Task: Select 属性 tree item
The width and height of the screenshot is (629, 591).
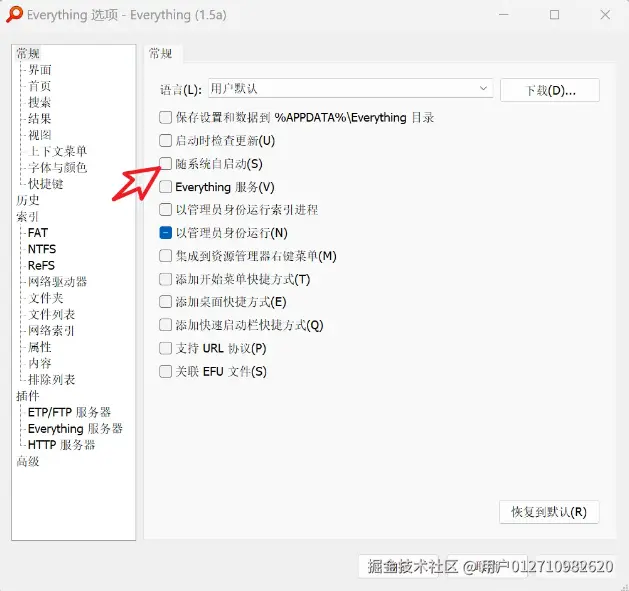Action: tap(39, 347)
